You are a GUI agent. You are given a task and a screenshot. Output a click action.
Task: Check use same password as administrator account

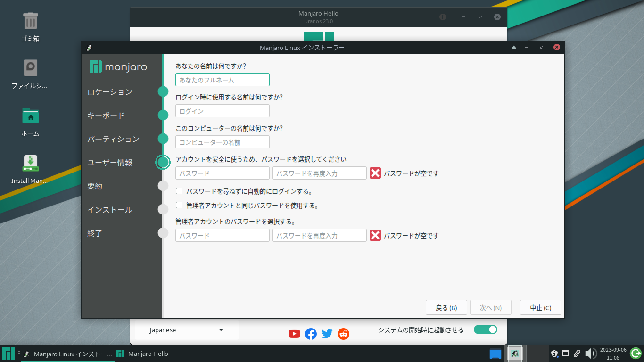pos(179,205)
